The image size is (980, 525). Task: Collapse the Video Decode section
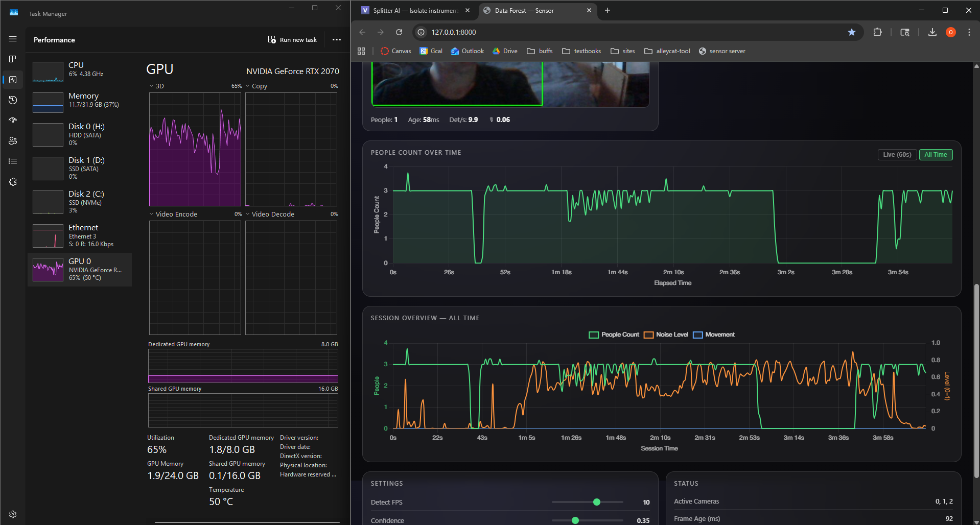(x=248, y=214)
